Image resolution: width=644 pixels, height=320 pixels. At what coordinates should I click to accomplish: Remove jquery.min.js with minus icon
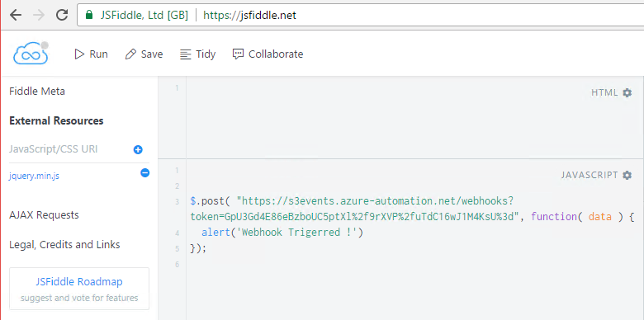tap(145, 173)
